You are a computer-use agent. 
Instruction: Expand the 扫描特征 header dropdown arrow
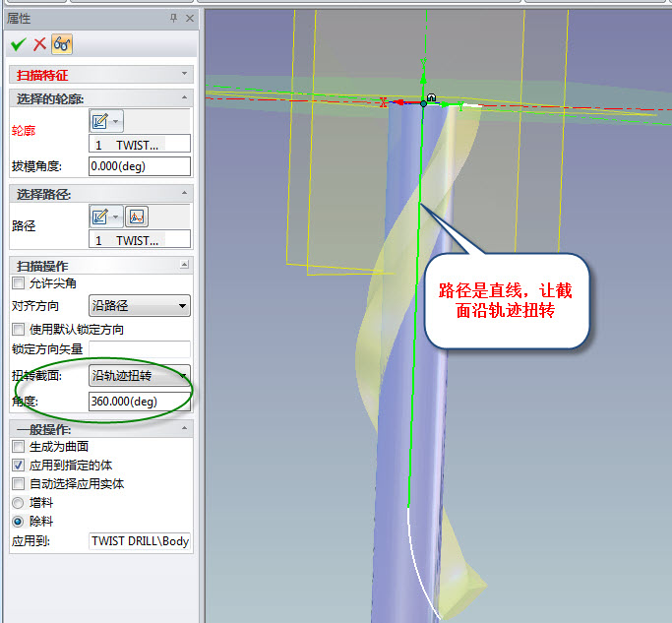[x=184, y=75]
